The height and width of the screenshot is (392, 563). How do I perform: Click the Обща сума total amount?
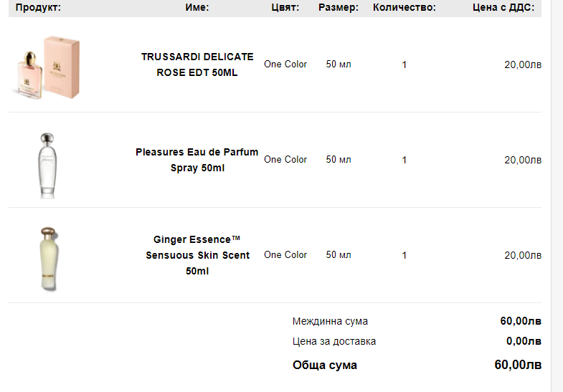[518, 365]
